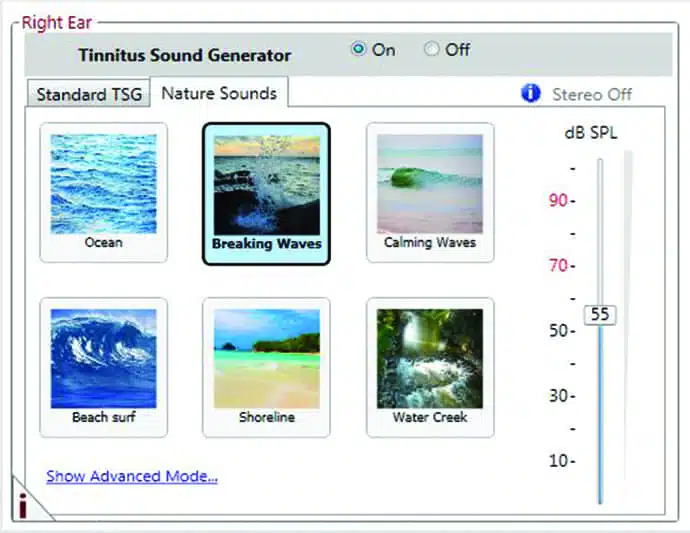Click the Tinnitus Sound Generator heading
Image resolution: width=690 pixels, height=533 pixels.
185,55
